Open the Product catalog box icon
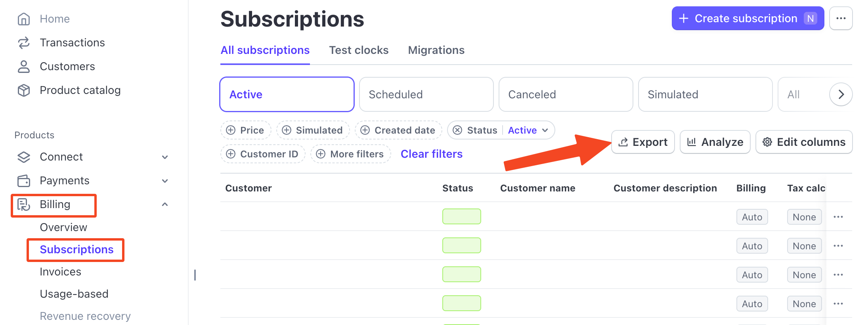 [24, 90]
